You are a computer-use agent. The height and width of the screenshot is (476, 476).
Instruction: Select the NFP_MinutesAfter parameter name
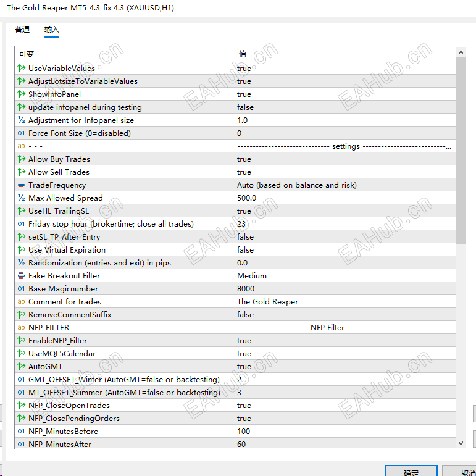pyautogui.click(x=60, y=444)
